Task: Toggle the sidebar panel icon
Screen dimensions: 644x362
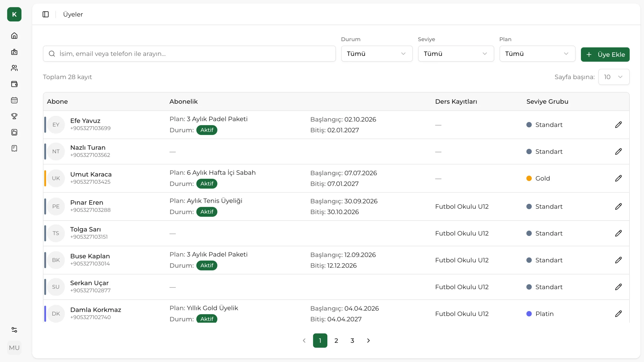Action: [x=46, y=14]
